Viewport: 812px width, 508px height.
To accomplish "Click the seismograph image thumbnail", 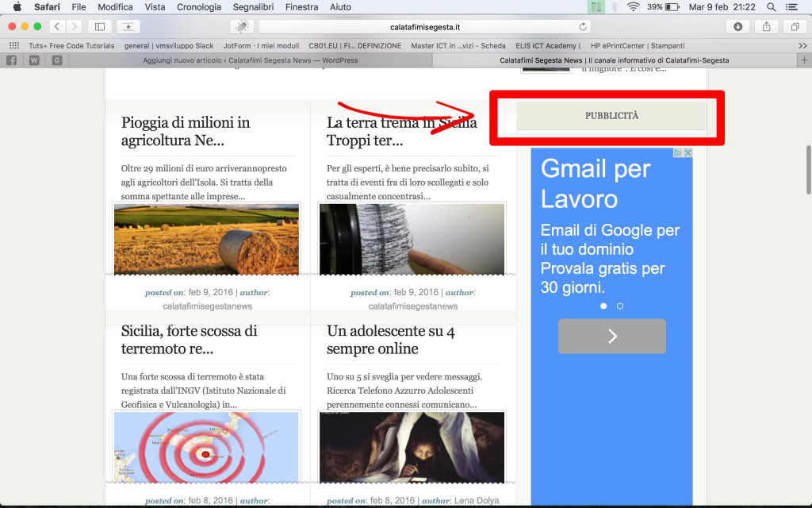I will click(412, 239).
